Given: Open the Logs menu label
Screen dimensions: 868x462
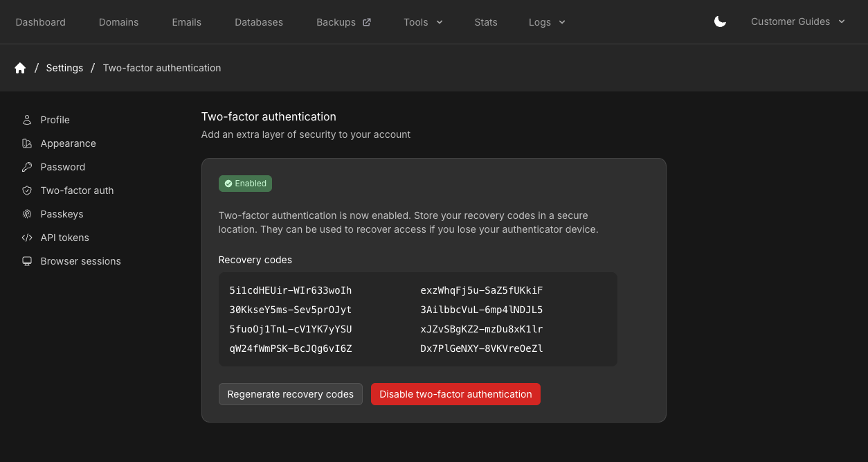Looking at the screenshot, I should pos(540,22).
